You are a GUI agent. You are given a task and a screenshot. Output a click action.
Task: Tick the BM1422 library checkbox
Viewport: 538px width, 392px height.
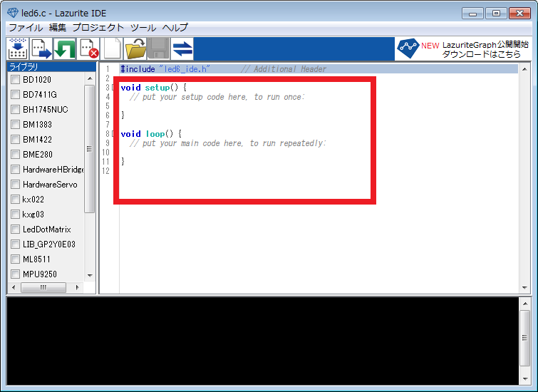[15, 140]
